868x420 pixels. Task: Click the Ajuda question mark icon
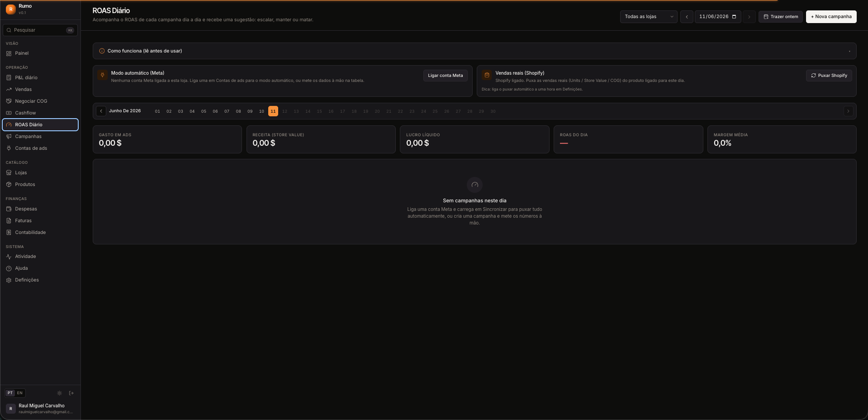point(9,268)
